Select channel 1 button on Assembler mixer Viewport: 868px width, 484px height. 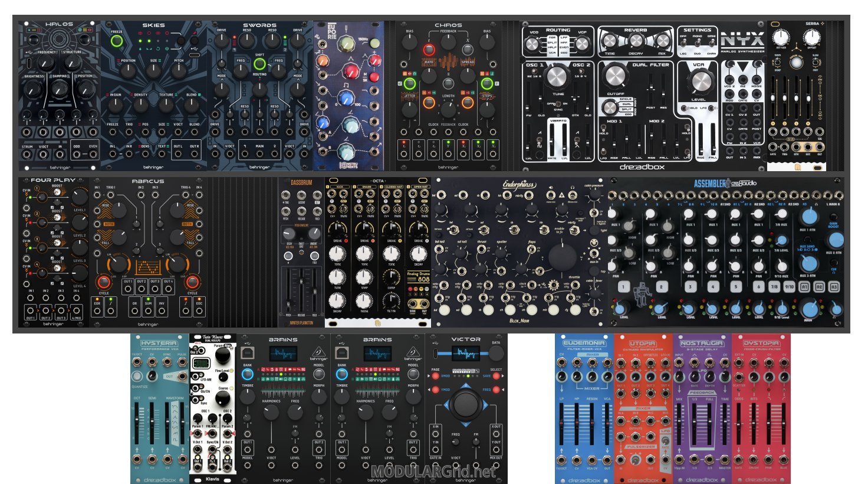pyautogui.click(x=623, y=287)
